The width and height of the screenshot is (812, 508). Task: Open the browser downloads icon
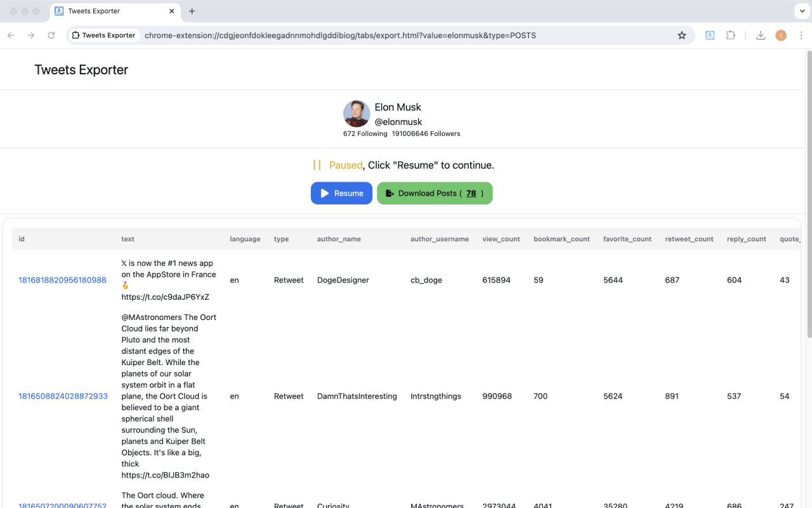(x=761, y=36)
